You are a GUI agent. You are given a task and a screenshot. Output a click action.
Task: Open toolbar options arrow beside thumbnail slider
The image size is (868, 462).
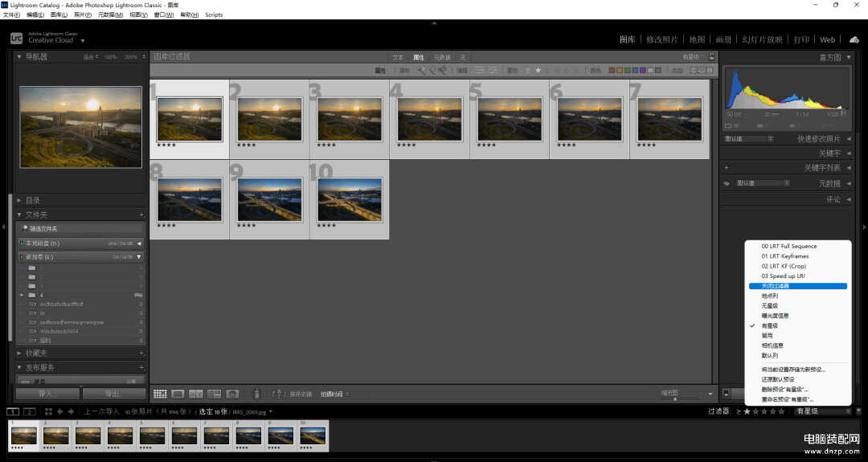tap(710, 394)
